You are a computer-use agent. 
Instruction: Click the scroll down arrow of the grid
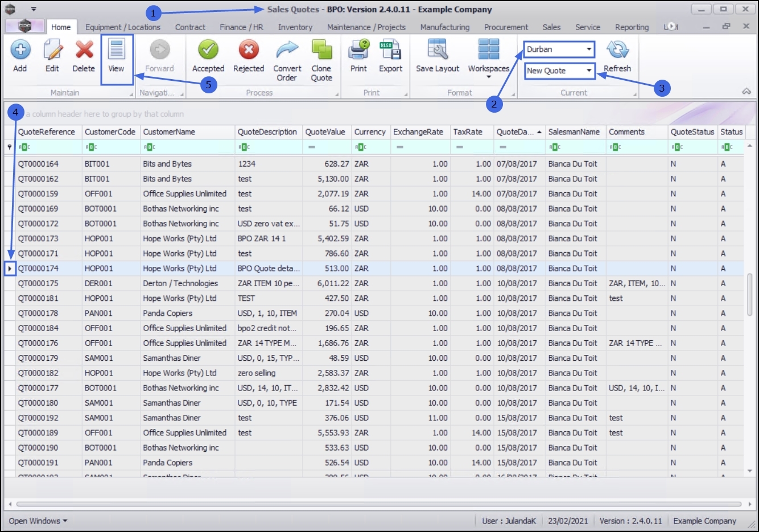[x=749, y=471]
